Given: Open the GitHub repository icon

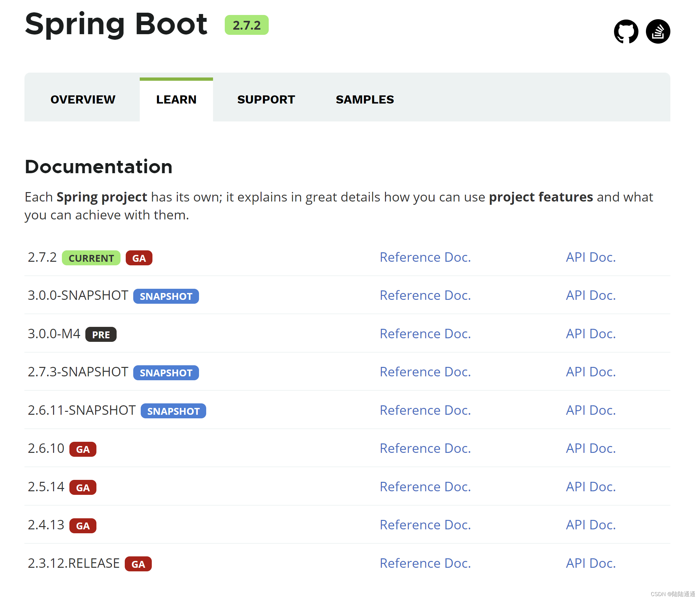Looking at the screenshot, I should click(x=626, y=31).
